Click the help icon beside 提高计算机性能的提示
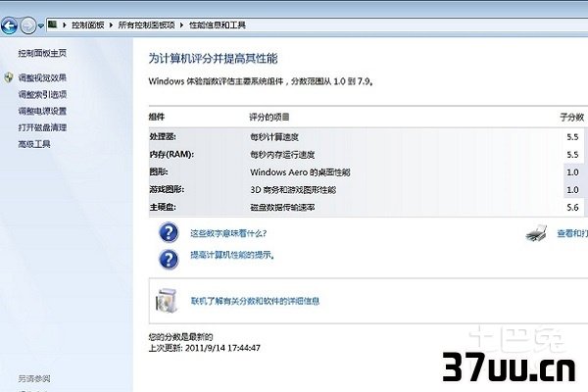This screenshot has width=588, height=392. pyautogui.click(x=169, y=259)
